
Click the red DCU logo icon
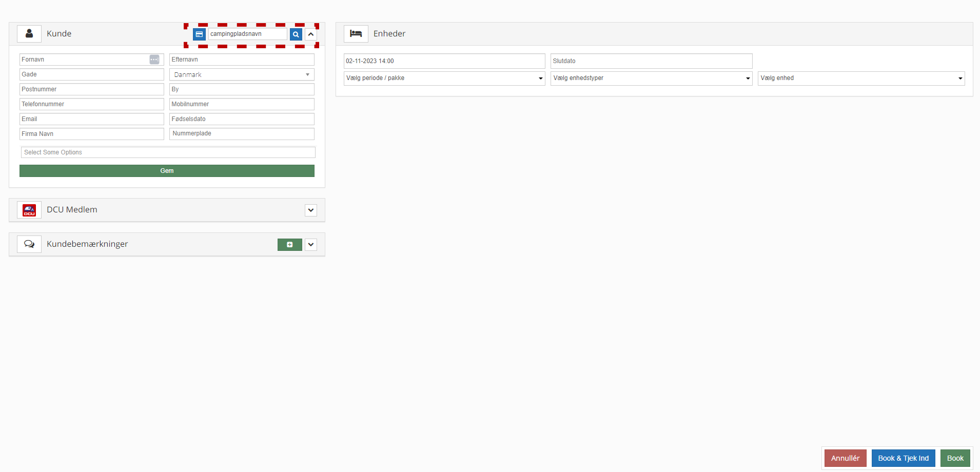click(x=29, y=210)
